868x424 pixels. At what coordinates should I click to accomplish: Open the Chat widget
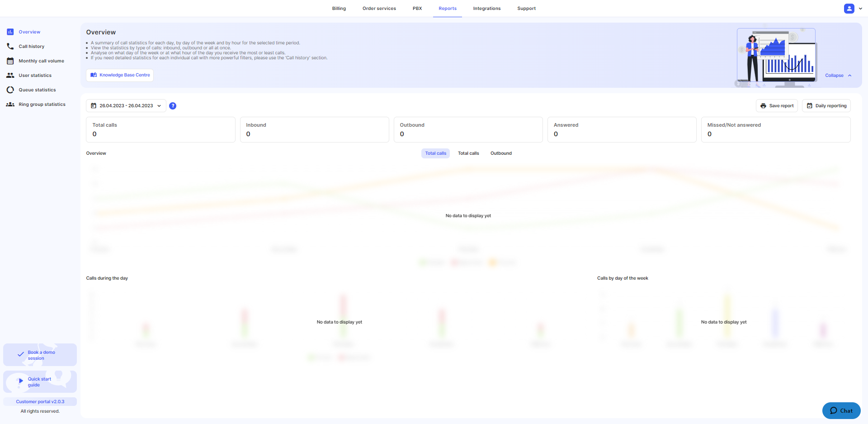click(x=841, y=411)
